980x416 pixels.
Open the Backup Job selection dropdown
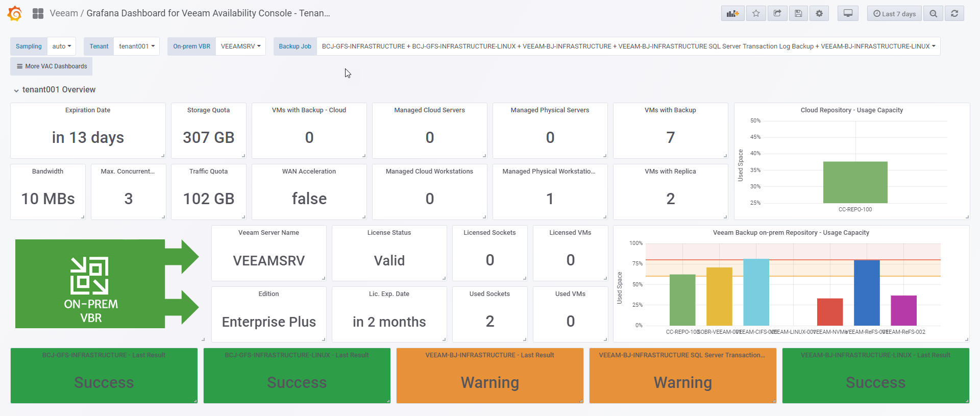(x=628, y=46)
